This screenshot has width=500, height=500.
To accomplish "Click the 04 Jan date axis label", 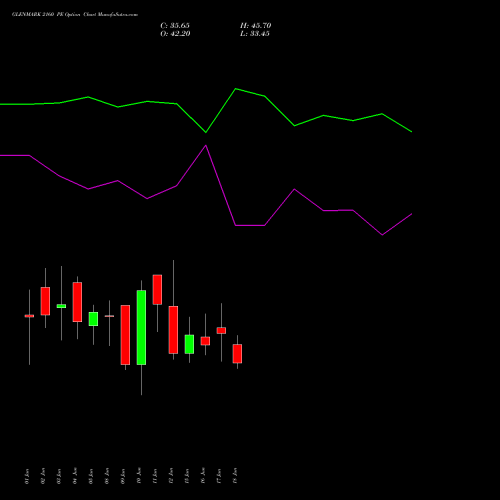I will click(75, 476).
